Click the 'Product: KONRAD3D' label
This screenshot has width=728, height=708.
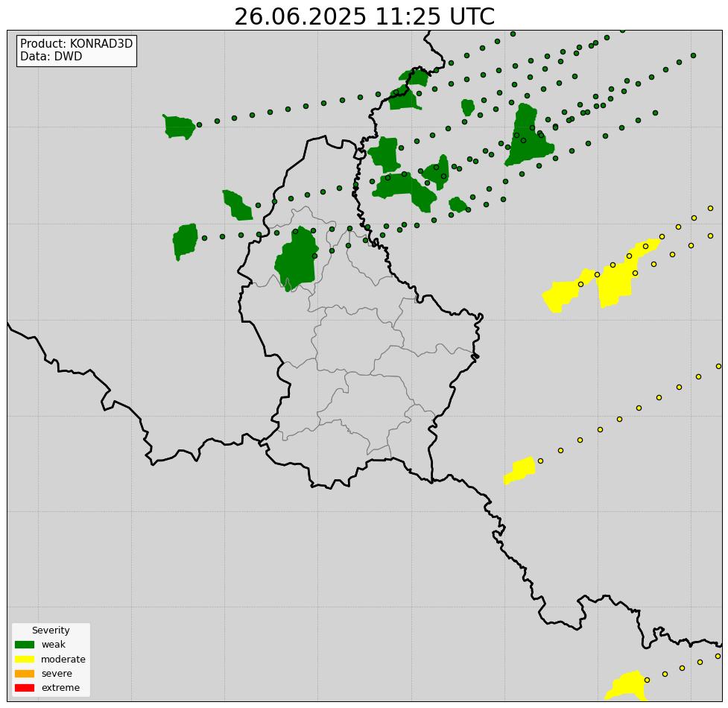click(77, 44)
